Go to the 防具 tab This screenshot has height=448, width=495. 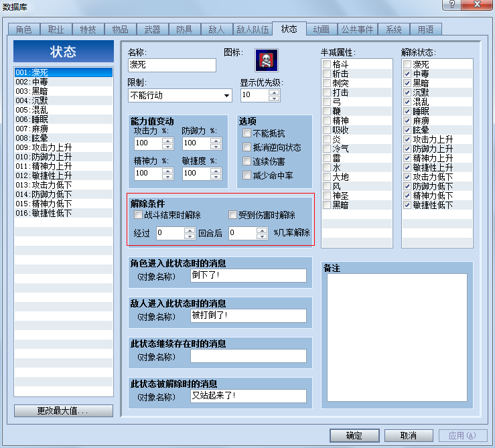(x=184, y=29)
